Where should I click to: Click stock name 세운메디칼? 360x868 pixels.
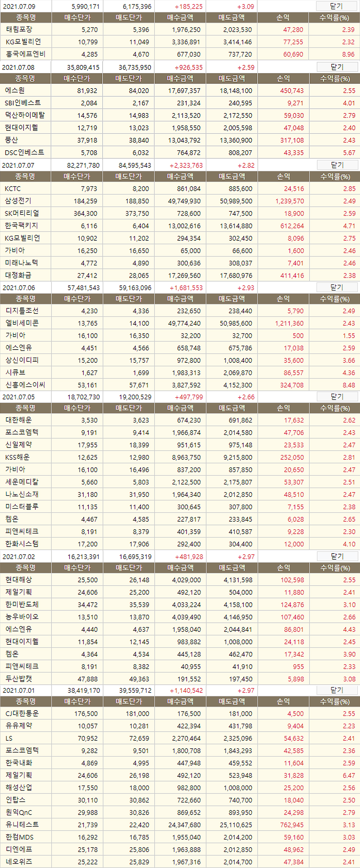pyautogui.click(x=22, y=482)
